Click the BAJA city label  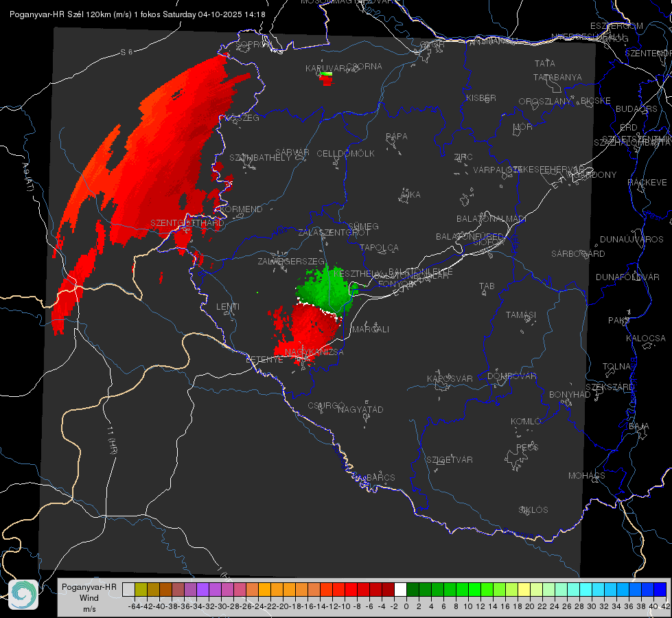click(x=639, y=426)
